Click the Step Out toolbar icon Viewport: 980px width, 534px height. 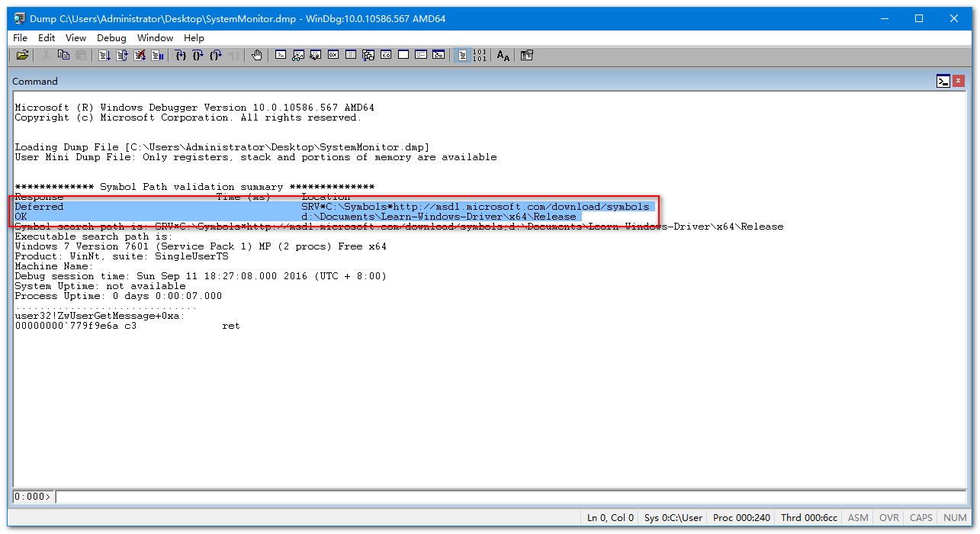tap(216, 55)
